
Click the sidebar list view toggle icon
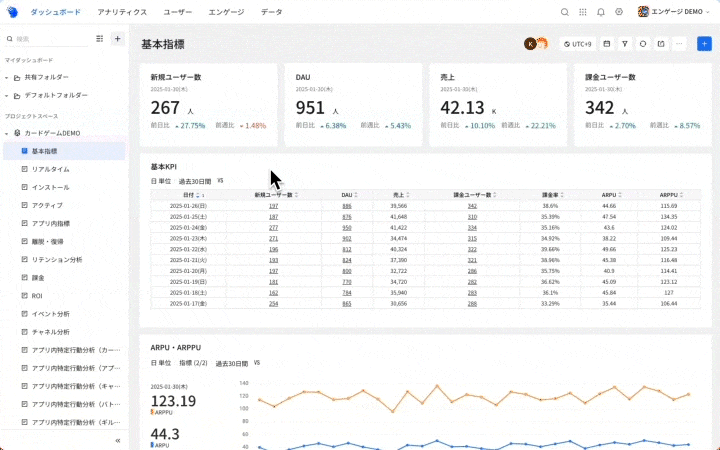click(100, 39)
